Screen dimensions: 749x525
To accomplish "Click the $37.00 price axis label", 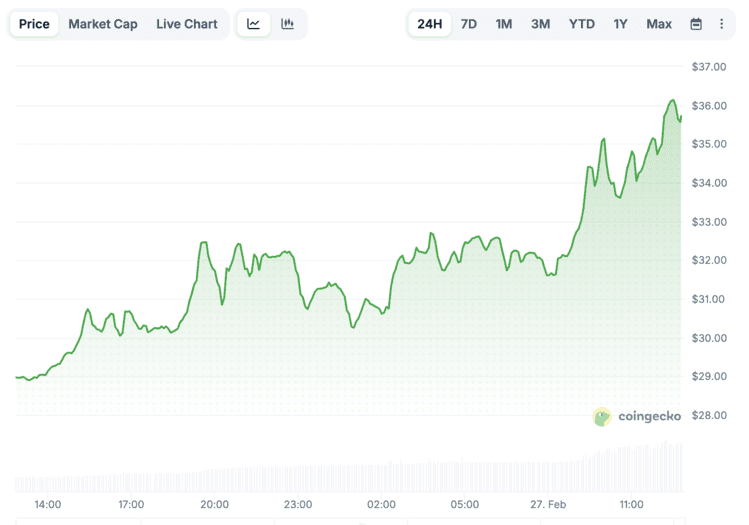I will [x=708, y=67].
